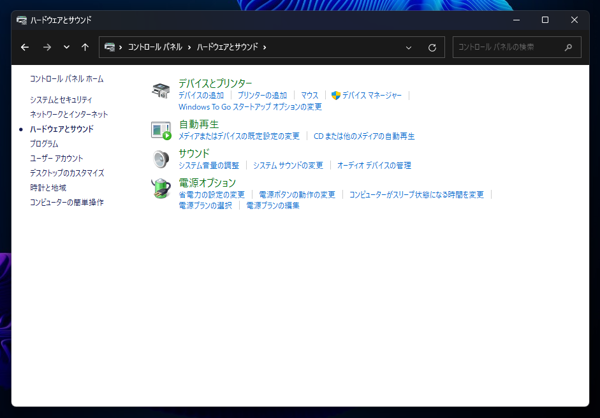This screenshot has height=418, width=600.
Task: Click 電源ボタンの動作の変更 link
Action: pos(297,194)
